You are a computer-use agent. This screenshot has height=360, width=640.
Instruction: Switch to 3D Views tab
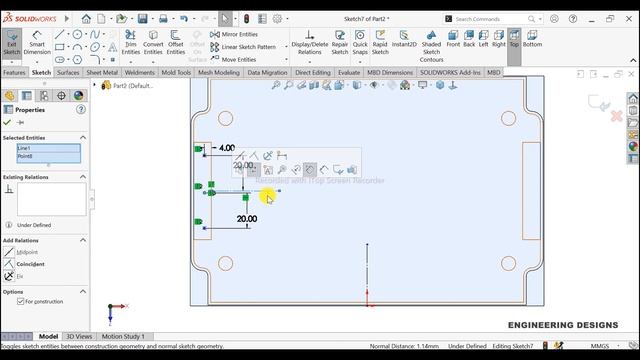pyautogui.click(x=79, y=336)
